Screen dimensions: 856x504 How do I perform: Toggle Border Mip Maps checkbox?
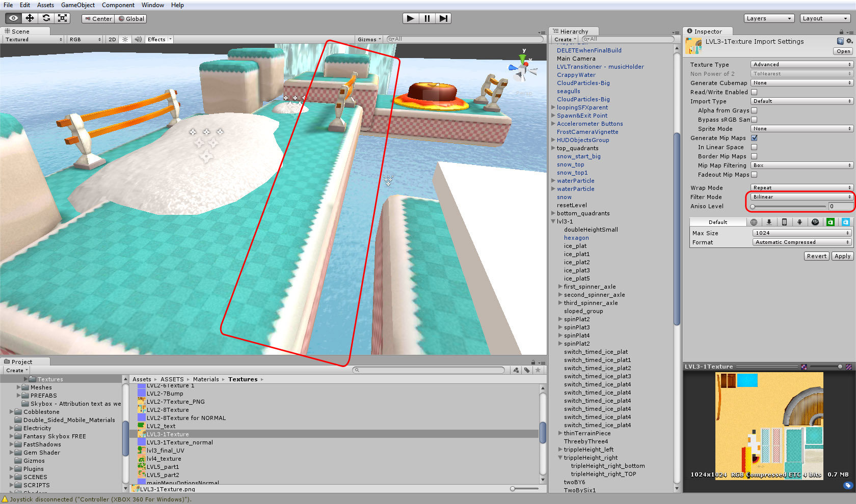click(754, 156)
